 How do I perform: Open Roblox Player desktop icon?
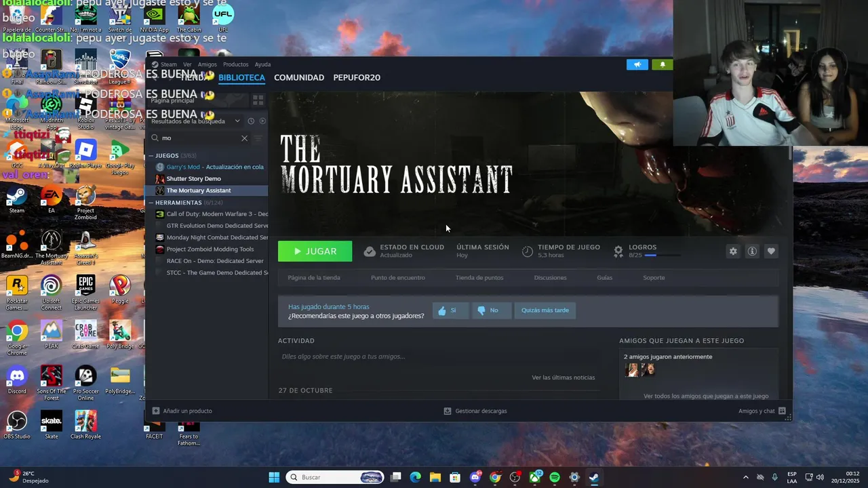[x=85, y=154]
